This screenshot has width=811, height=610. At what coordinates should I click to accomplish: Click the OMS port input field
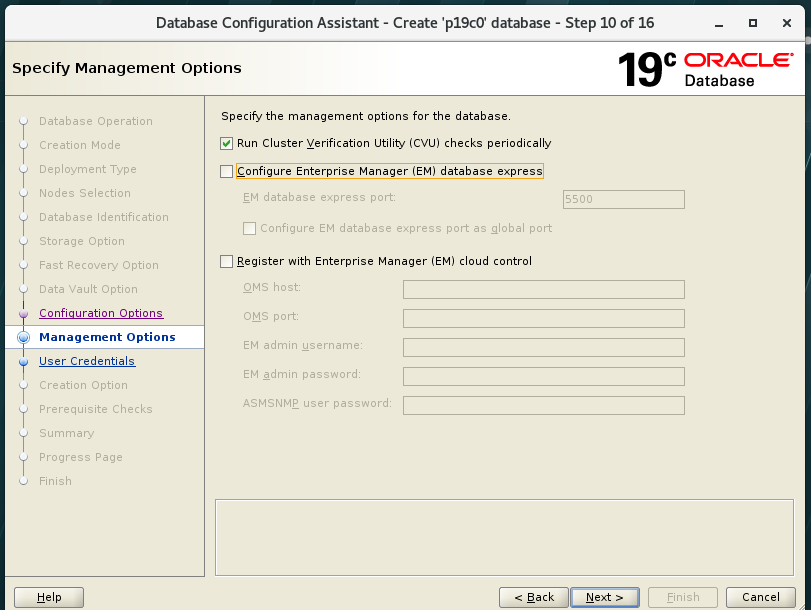coord(544,318)
